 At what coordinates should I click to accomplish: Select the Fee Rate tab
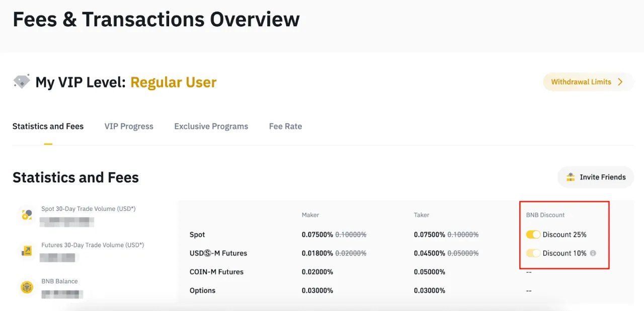click(x=285, y=126)
